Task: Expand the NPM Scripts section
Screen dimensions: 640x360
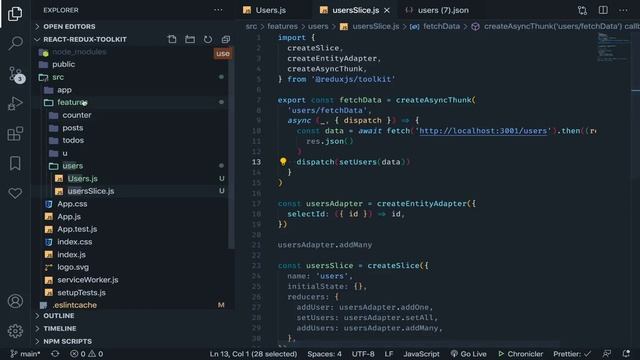Action: coord(67,341)
